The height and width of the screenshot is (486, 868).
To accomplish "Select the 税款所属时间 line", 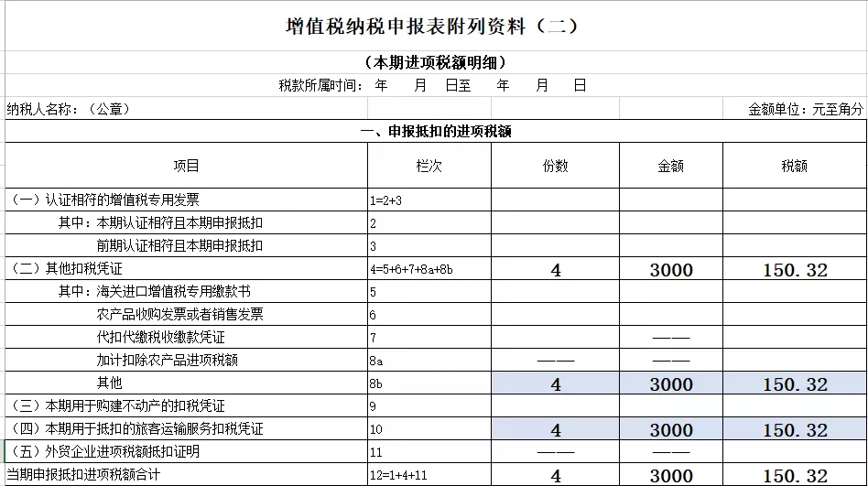I will click(x=432, y=85).
